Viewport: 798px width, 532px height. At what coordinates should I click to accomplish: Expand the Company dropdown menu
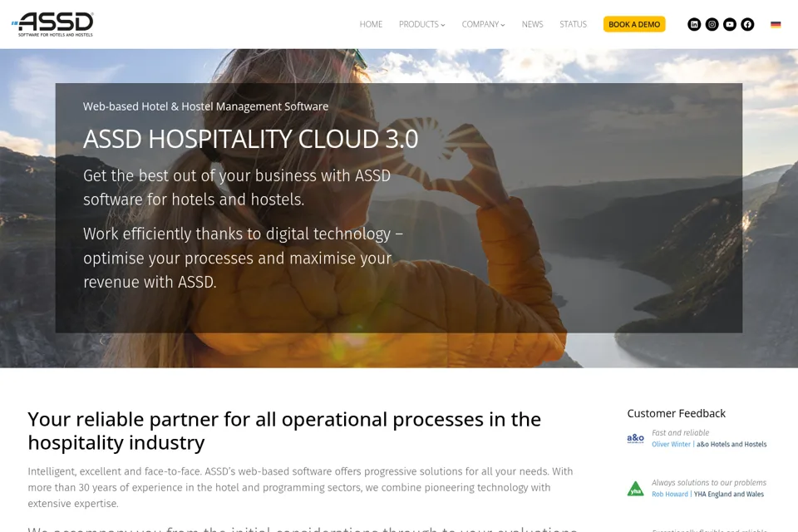click(483, 24)
